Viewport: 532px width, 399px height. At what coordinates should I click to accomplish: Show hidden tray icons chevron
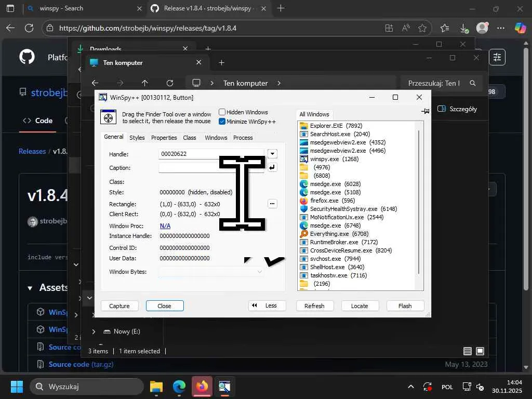coord(410,387)
